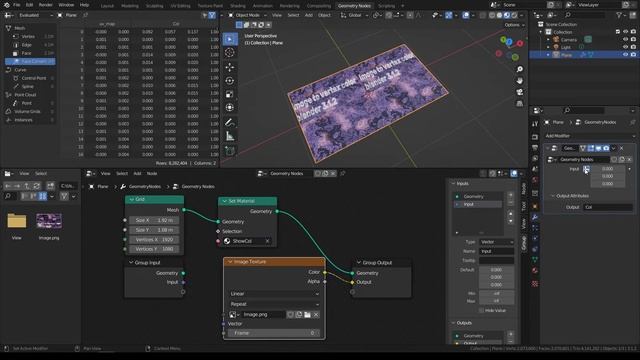Viewport: 640px width, 360px height.
Task: Switch to the Geometry Nodes workspace tab
Action: pos(354,6)
